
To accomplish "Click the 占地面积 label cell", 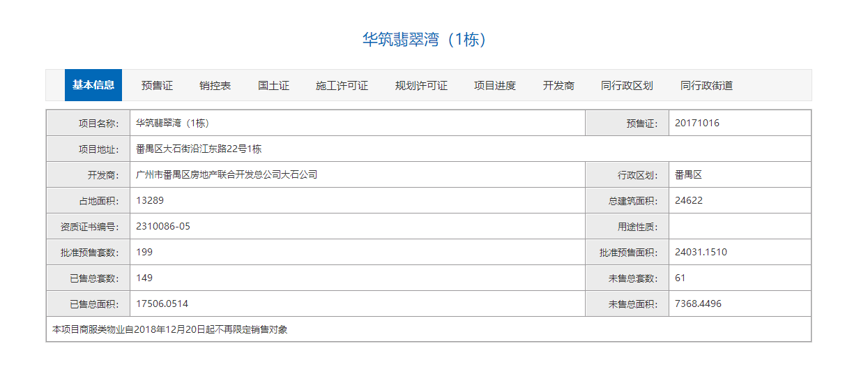I will pos(89,200).
